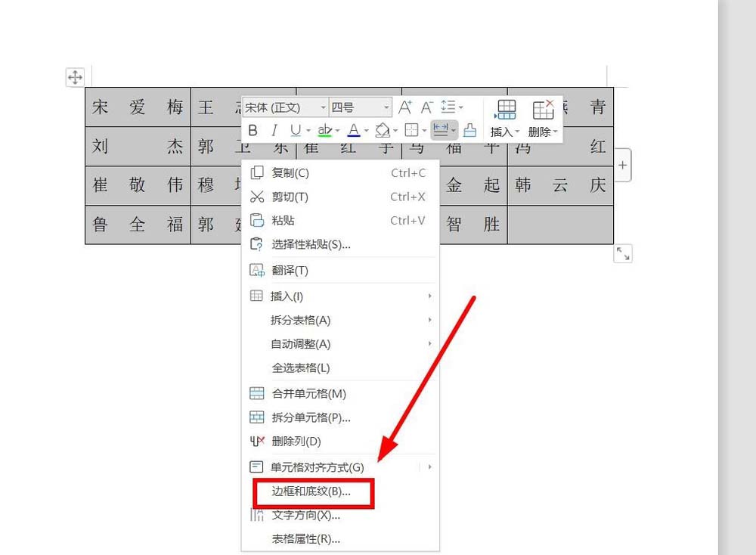Image resolution: width=756 pixels, height=555 pixels.
Task: Open 插入 dropdown arrow in mini toolbar
Action: click(x=517, y=132)
